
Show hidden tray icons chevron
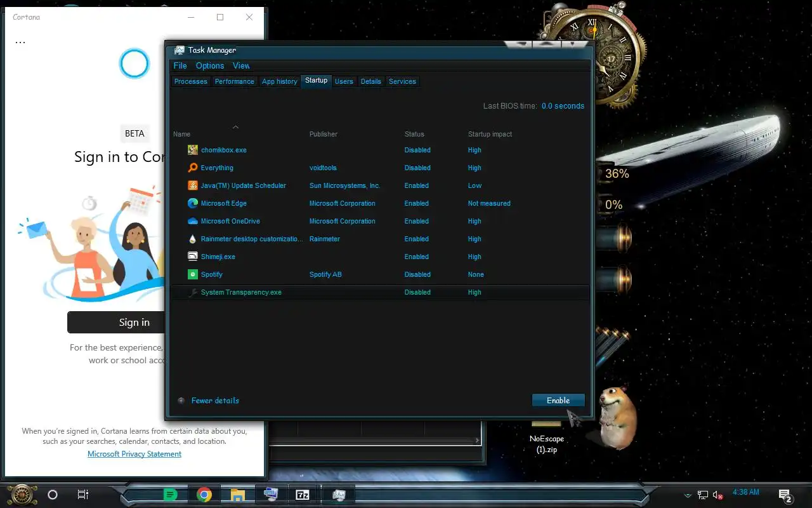(x=688, y=495)
